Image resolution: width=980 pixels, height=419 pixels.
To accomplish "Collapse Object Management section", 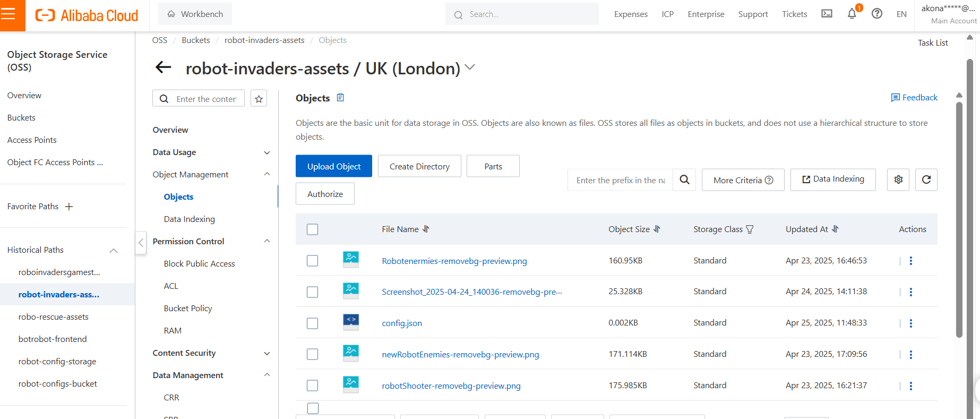I will tap(267, 174).
